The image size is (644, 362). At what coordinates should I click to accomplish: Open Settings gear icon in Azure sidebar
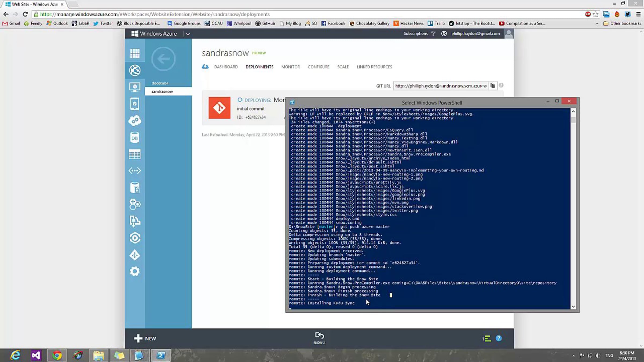135,271
